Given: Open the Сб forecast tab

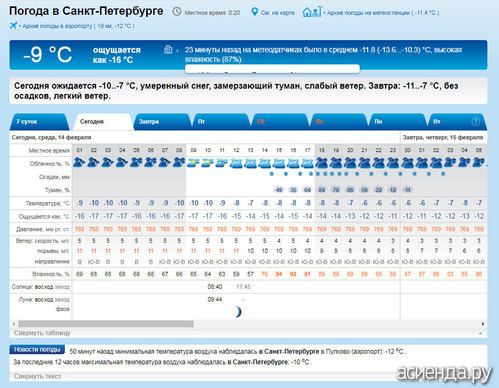Looking at the screenshot, I should point(279,122).
